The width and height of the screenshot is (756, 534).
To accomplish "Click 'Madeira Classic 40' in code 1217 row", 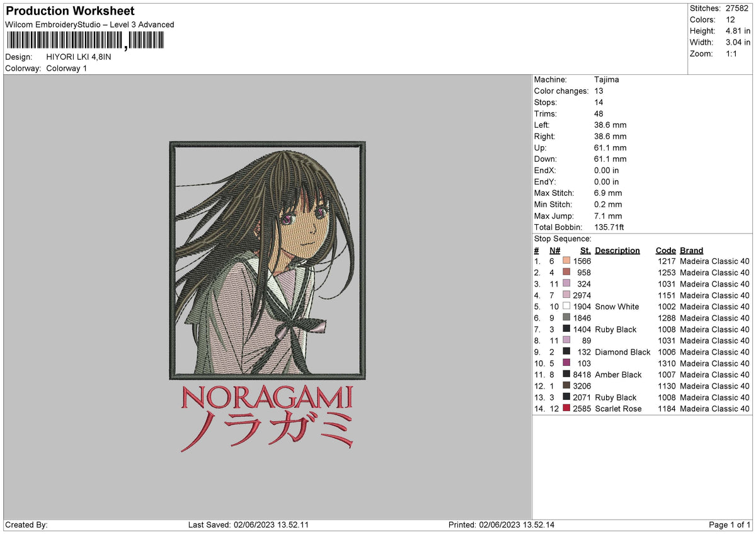I will point(715,261).
